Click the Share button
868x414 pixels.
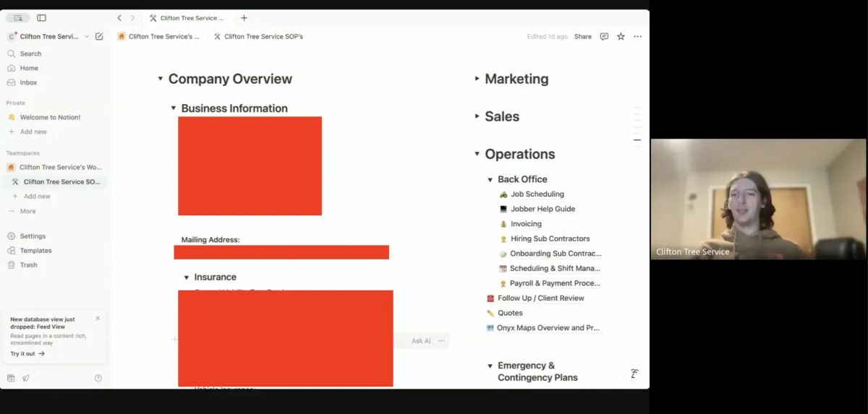tap(583, 36)
